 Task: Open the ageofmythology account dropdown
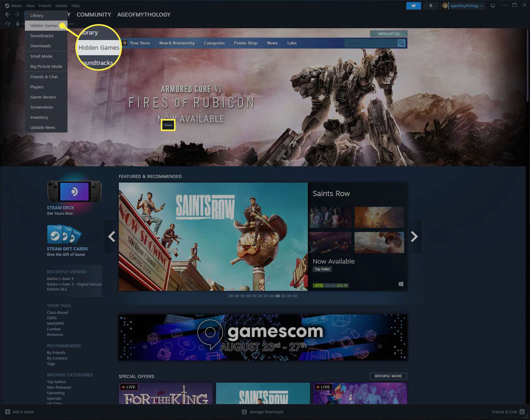(x=463, y=6)
